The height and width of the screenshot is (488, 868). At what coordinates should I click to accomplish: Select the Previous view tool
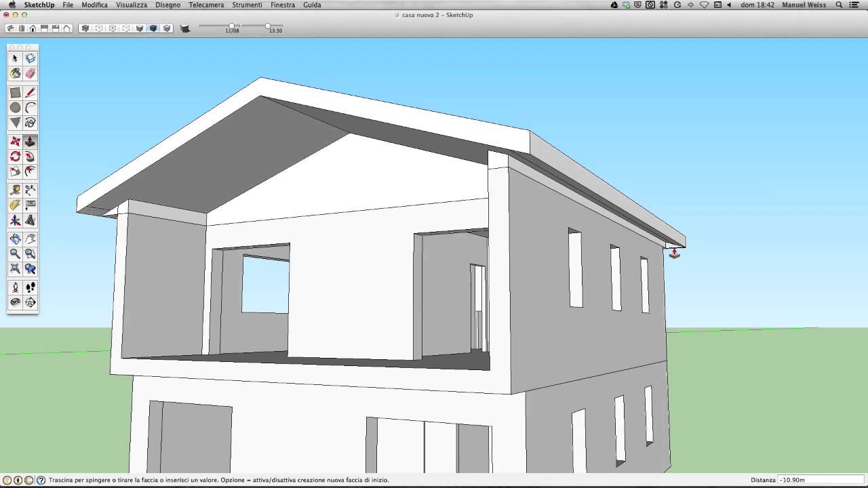point(31,268)
